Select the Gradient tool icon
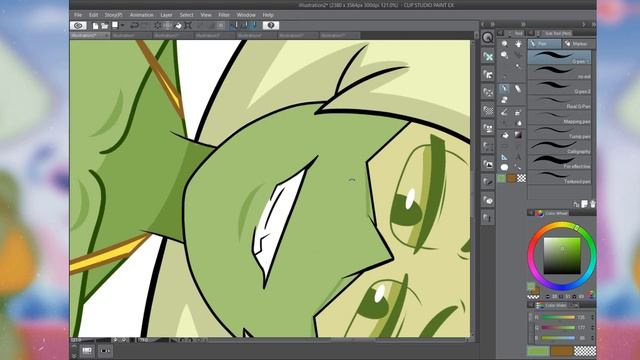 [518, 135]
